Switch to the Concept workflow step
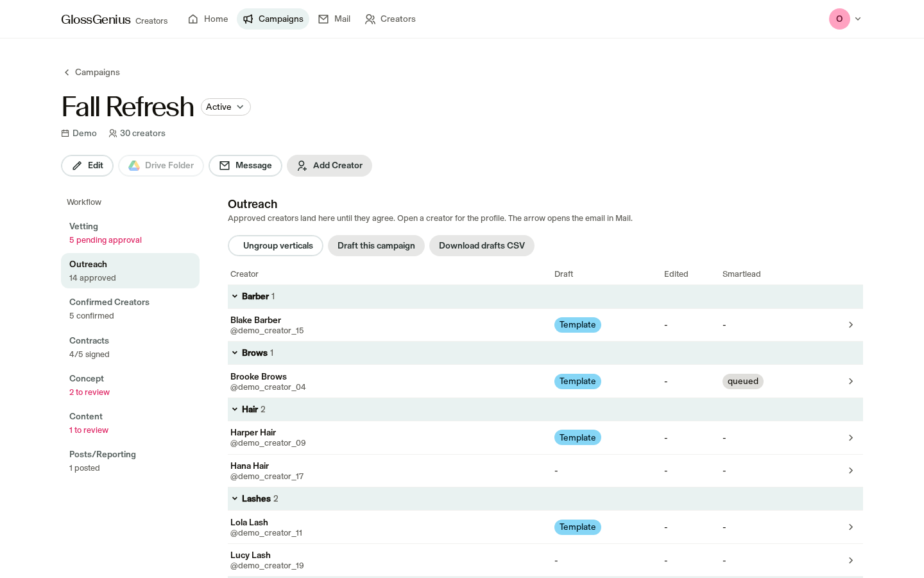This screenshot has height=578, width=924. click(130, 385)
